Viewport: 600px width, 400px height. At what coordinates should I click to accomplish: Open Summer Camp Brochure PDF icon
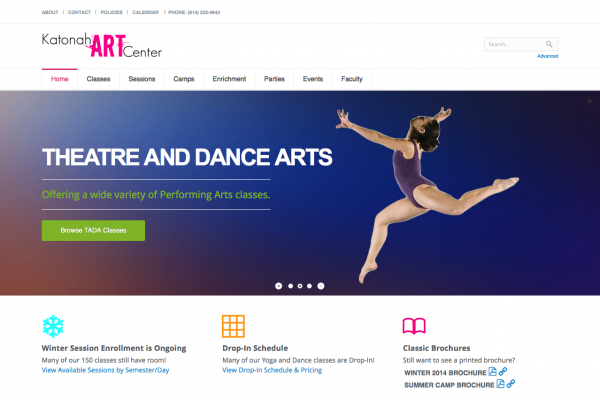coord(501,384)
